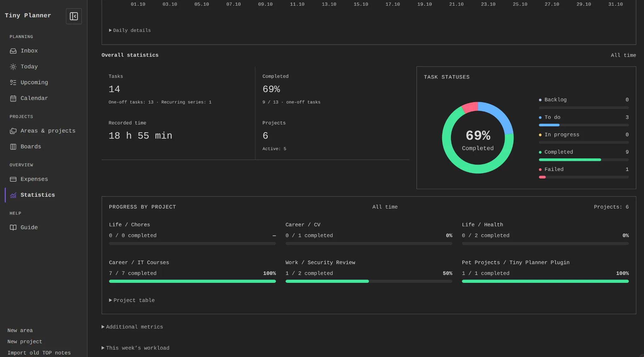
Task: Expand Daily details section
Action: (130, 30)
